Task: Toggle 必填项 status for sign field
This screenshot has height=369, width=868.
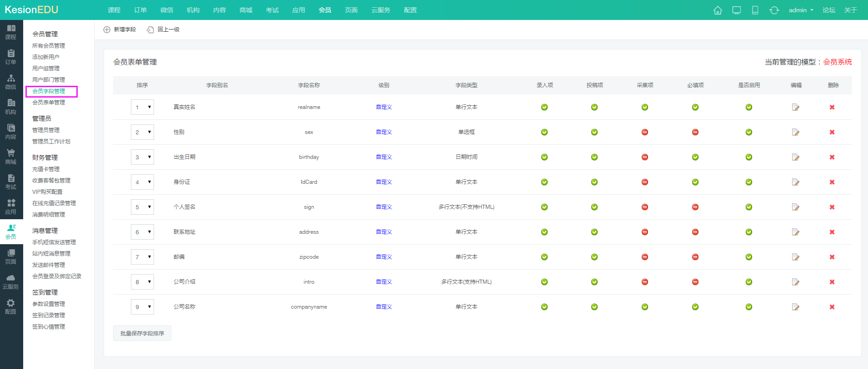Action: point(695,207)
